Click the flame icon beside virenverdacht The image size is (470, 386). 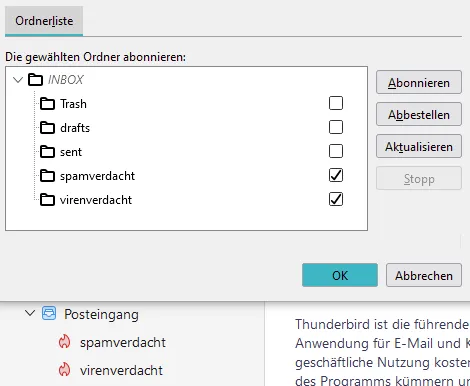coord(64,370)
